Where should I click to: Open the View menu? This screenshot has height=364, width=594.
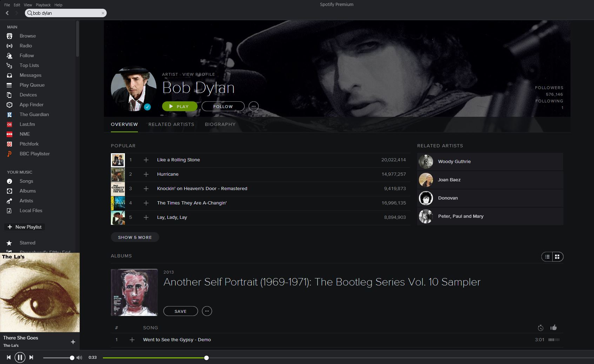pos(28,5)
